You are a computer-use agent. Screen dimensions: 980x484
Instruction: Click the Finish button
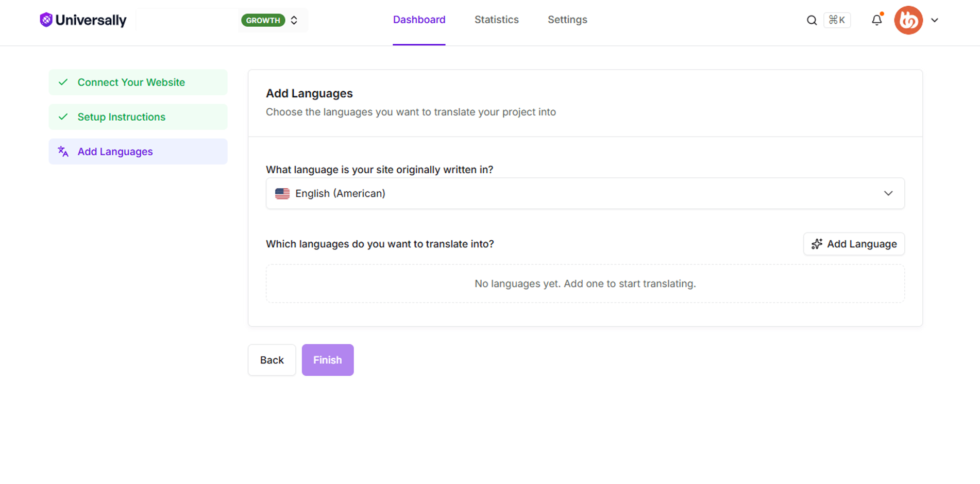point(327,360)
